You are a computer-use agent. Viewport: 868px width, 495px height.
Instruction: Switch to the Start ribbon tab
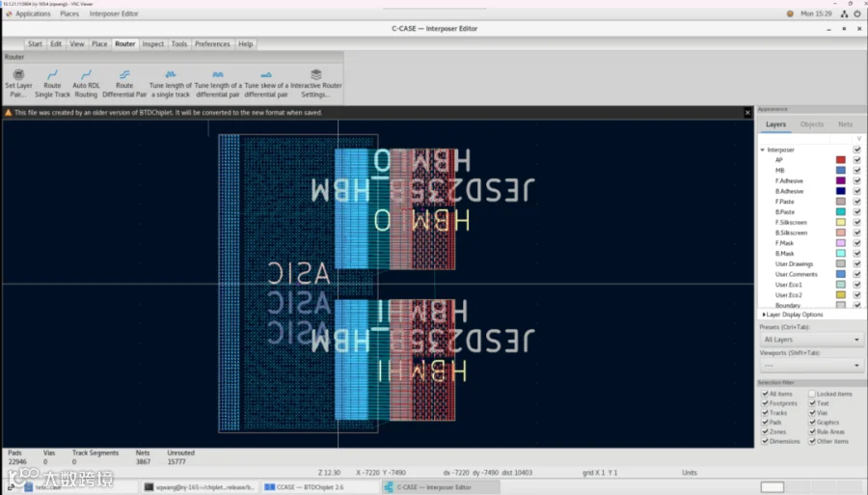coord(35,43)
